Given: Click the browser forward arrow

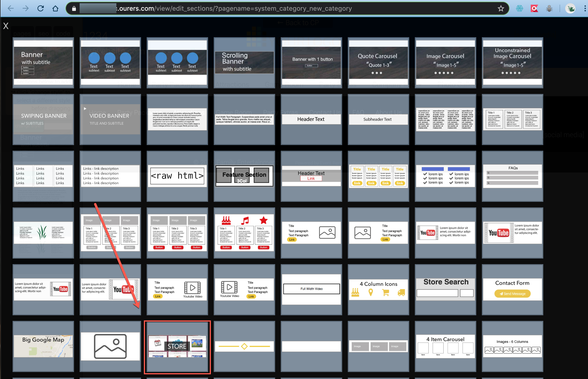Looking at the screenshot, I should coord(26,8).
